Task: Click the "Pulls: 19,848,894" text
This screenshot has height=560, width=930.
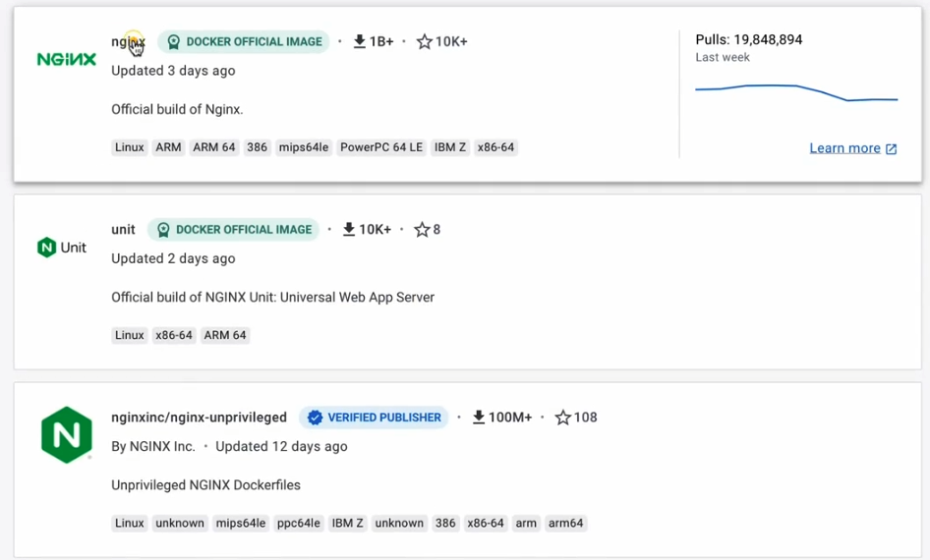Action: point(749,39)
